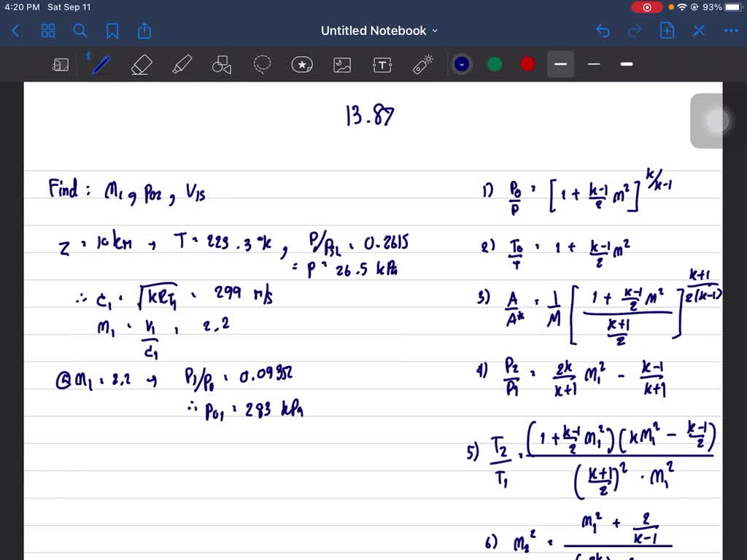The width and height of the screenshot is (747, 560).
Task: Go back to the documents library
Action: click(x=16, y=31)
